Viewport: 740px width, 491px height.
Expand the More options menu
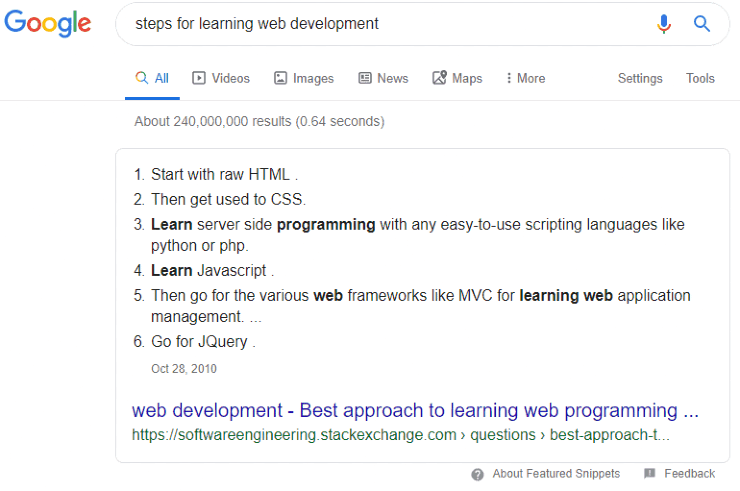tap(526, 78)
